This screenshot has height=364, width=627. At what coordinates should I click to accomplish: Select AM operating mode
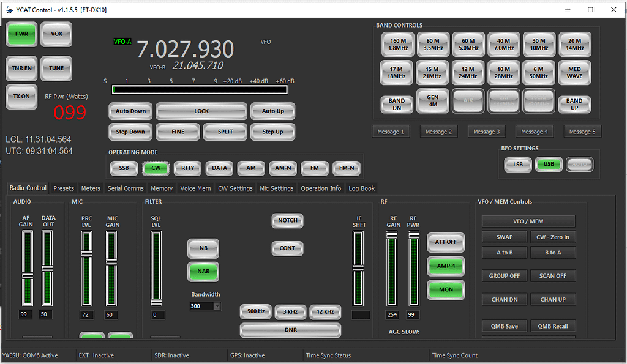pos(251,168)
